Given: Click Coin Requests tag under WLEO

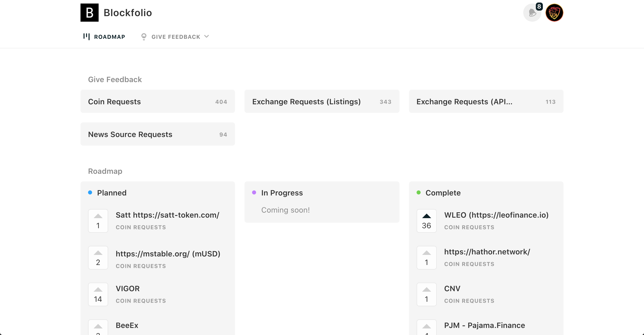Looking at the screenshot, I should (469, 227).
